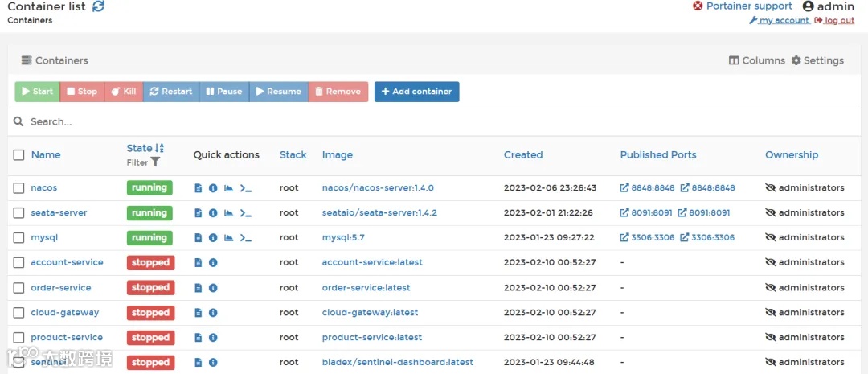Image resolution: width=868 pixels, height=374 pixels.
Task: Open logs icon for product-service
Action: (199, 338)
